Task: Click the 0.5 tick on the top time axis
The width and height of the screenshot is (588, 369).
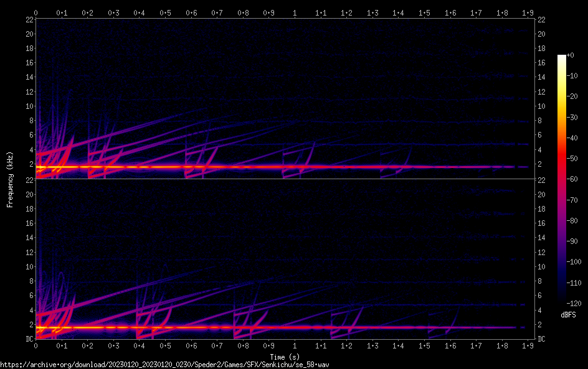Action: pyautogui.click(x=165, y=12)
